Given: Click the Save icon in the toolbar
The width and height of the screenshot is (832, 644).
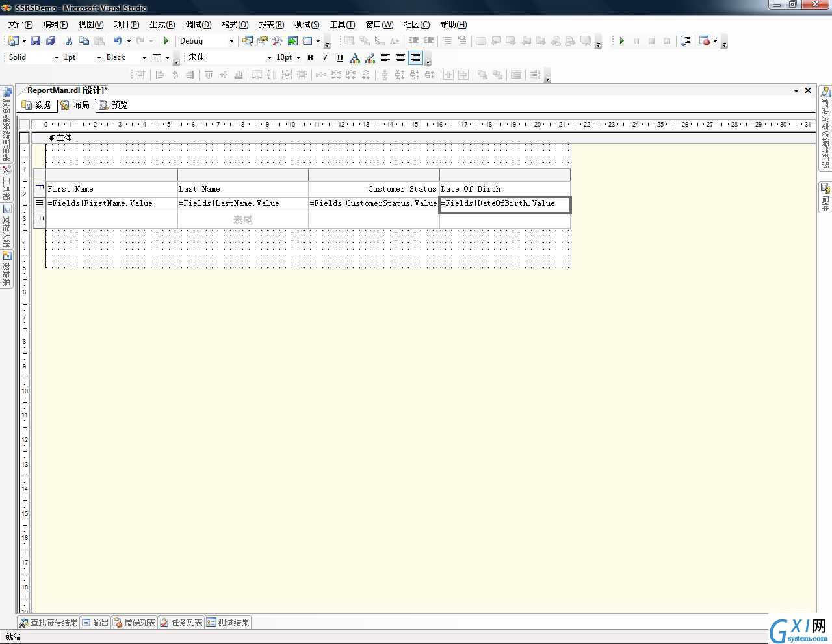Looking at the screenshot, I should click(x=36, y=41).
